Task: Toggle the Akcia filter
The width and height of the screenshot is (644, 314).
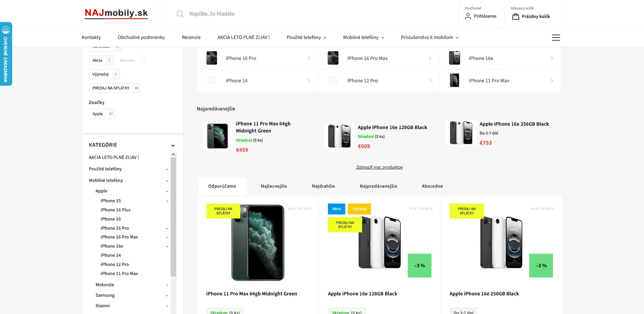Action: tap(101, 60)
